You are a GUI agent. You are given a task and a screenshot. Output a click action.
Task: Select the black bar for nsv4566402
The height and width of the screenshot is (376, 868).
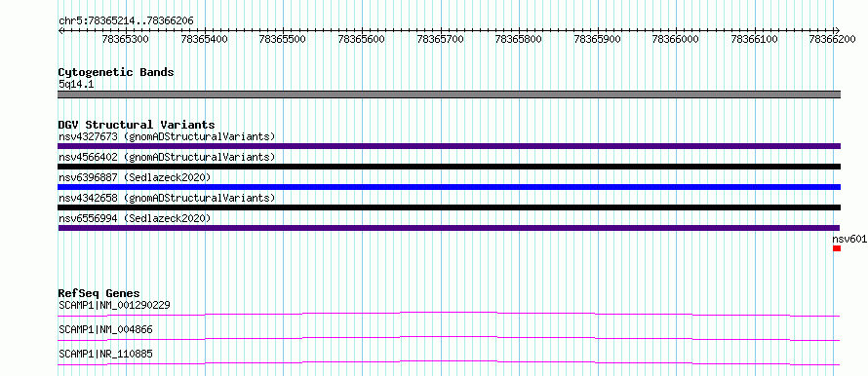[x=450, y=167]
